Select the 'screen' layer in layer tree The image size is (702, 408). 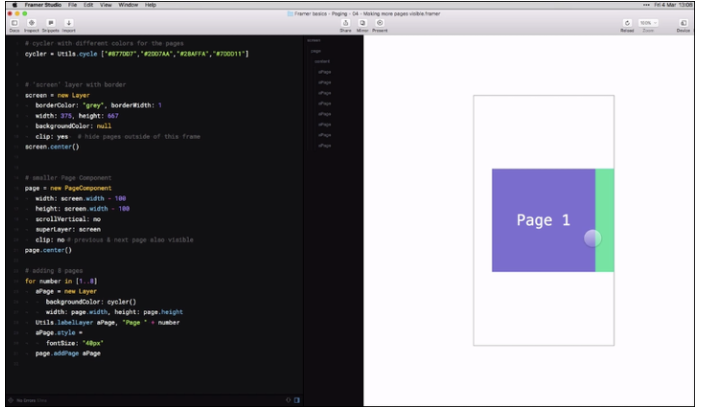314,40
